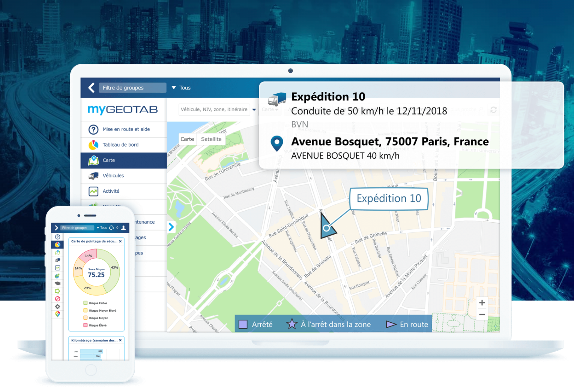The width and height of the screenshot is (574, 392).
Task: Switch the map to Satellite view
Action: click(x=211, y=139)
